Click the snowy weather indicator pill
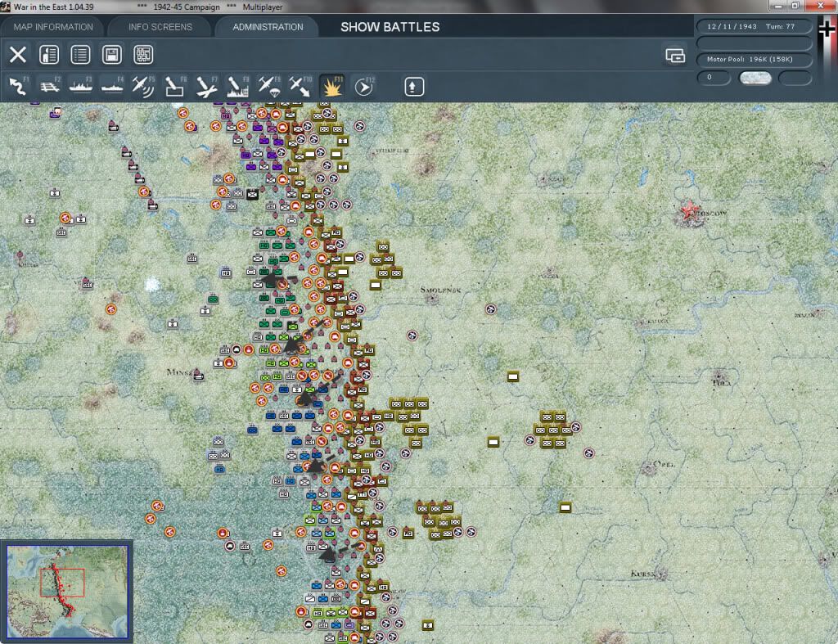The height and width of the screenshot is (644, 838). click(755, 78)
